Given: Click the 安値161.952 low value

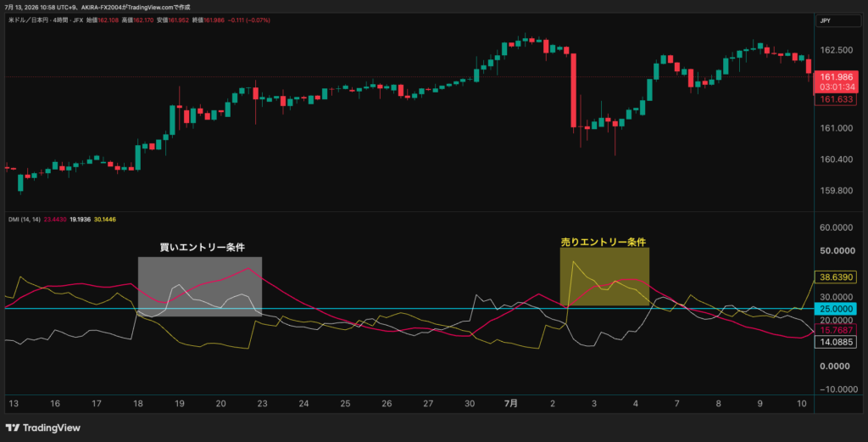Looking at the screenshot, I should tap(173, 20).
